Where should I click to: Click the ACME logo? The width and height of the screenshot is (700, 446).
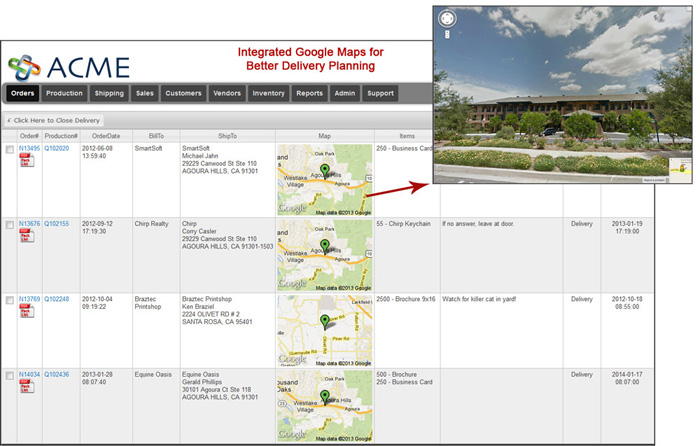click(x=69, y=67)
